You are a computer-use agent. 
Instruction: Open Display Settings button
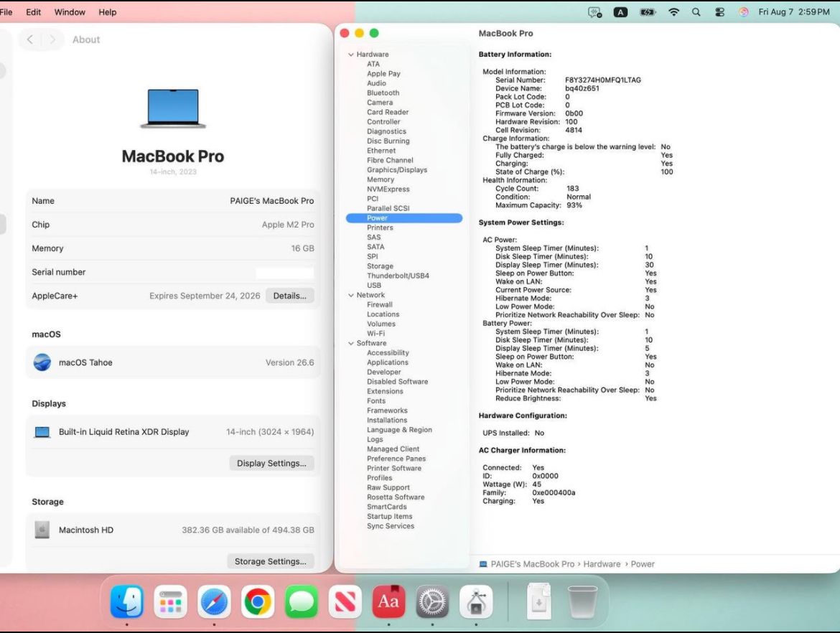(271, 463)
